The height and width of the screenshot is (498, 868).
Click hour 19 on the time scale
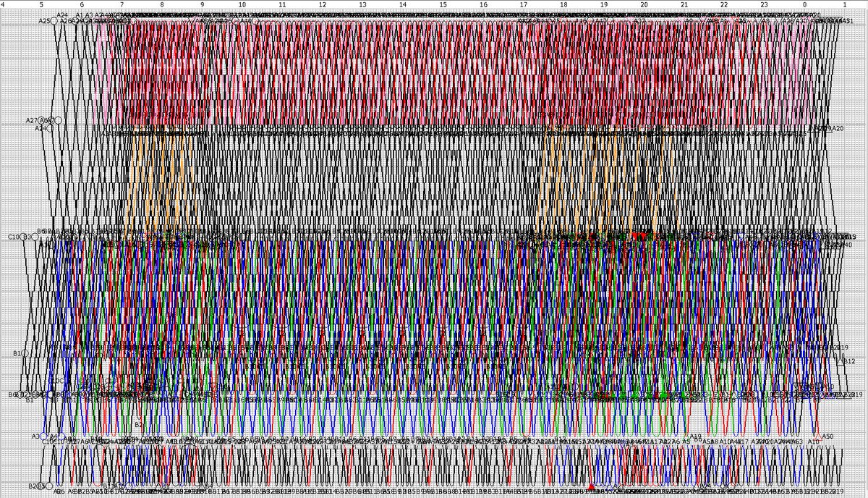[x=603, y=4]
